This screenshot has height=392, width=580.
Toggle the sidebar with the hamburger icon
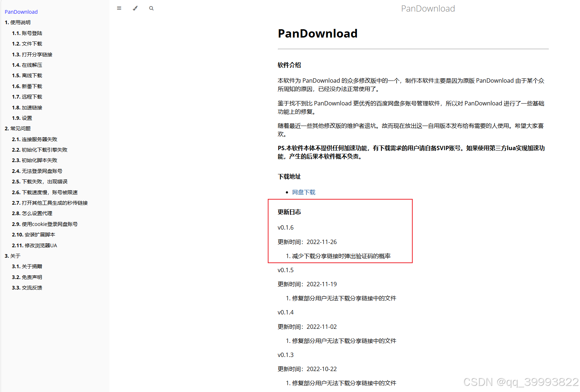(x=119, y=8)
